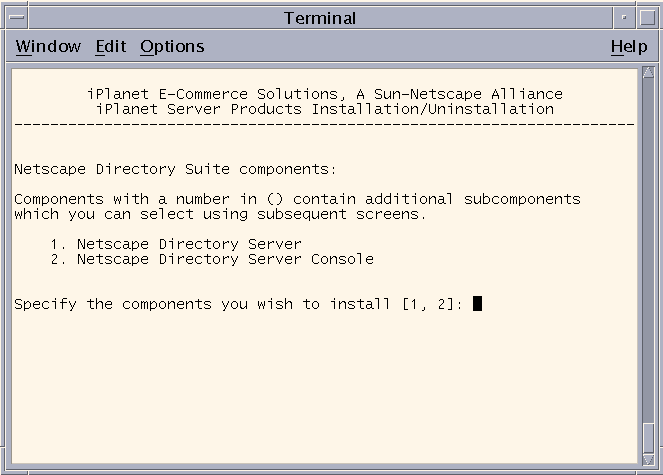The height and width of the screenshot is (475, 663).
Task: Click the block cursor at the install prompt
Action: pyautogui.click(x=477, y=303)
